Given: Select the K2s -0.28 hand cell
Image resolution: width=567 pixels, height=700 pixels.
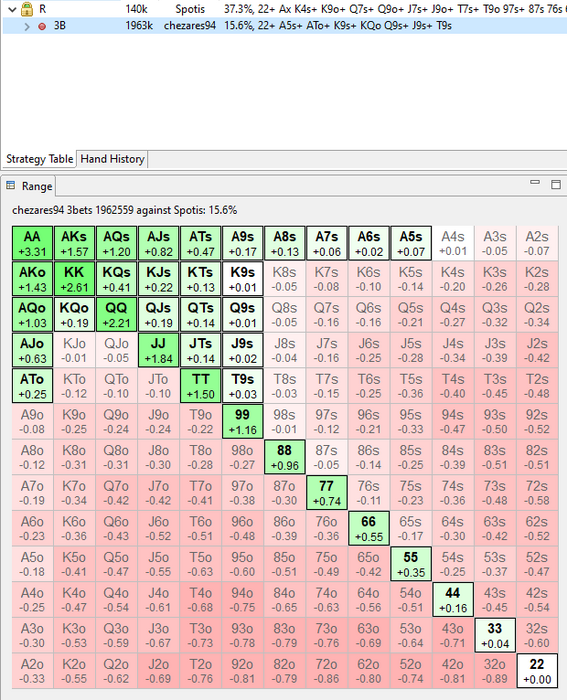Looking at the screenshot, I should coord(537,279).
